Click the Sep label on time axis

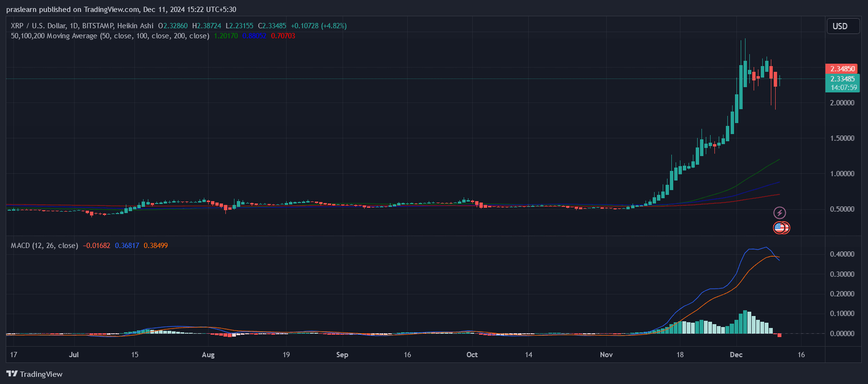342,355
